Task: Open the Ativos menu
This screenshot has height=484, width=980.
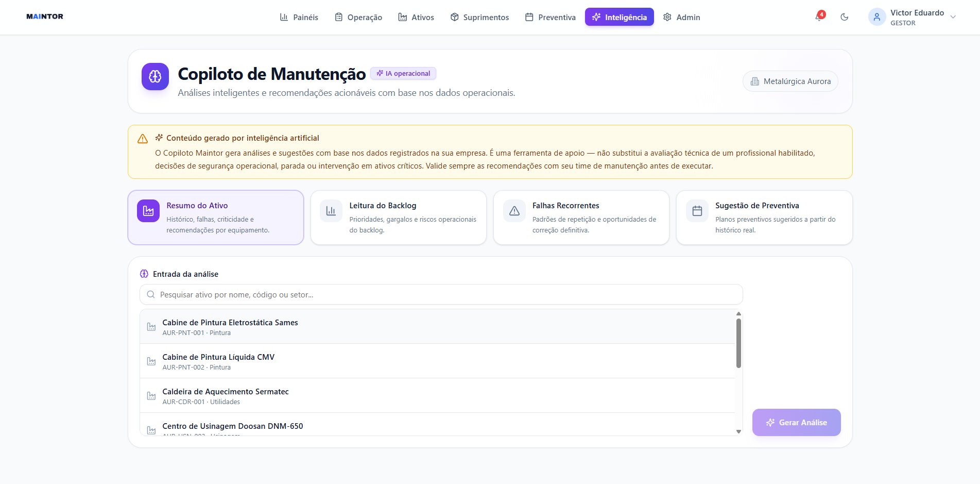Action: tap(416, 17)
